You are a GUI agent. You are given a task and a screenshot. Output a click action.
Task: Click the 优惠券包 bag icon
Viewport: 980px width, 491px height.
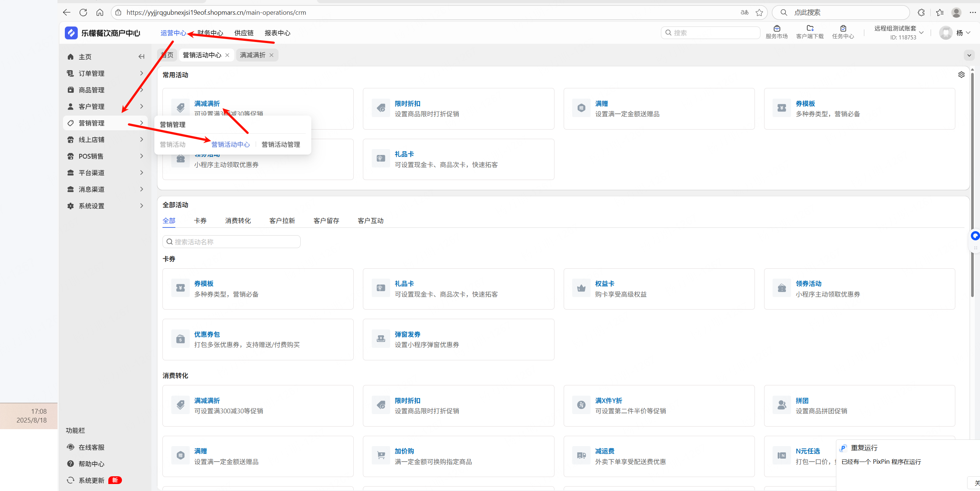180,339
